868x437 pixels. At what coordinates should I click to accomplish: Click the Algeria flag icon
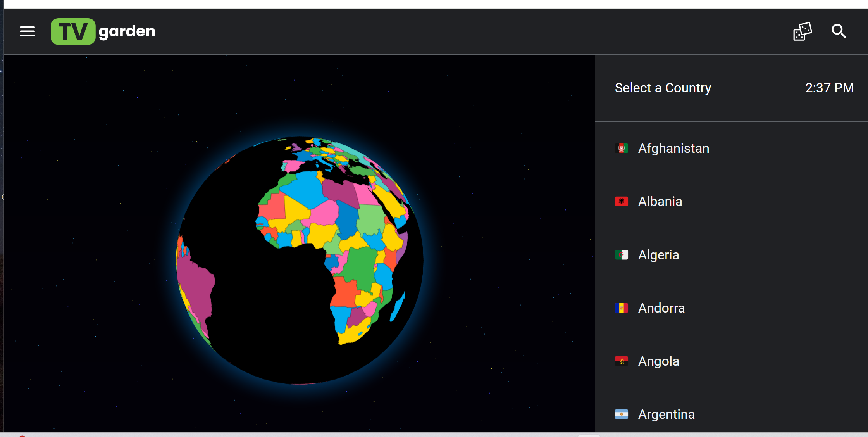point(621,255)
